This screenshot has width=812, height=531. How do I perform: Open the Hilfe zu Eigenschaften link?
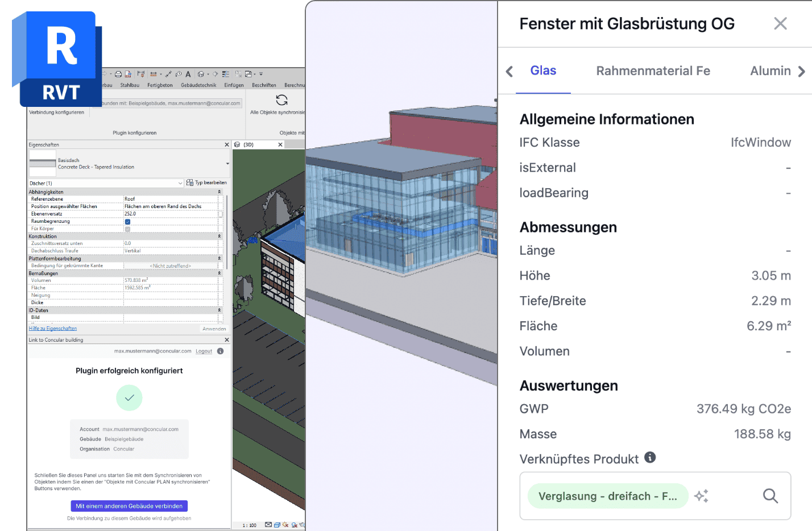pos(53,329)
